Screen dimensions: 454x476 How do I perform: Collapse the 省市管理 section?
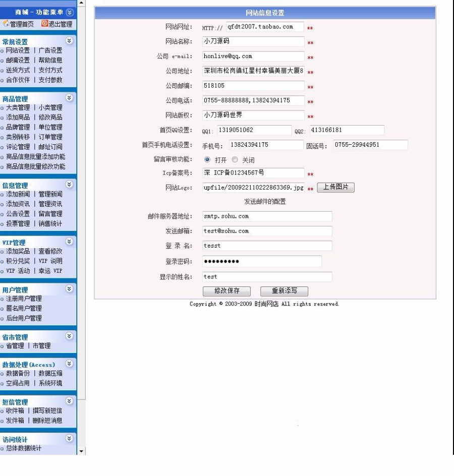point(69,336)
